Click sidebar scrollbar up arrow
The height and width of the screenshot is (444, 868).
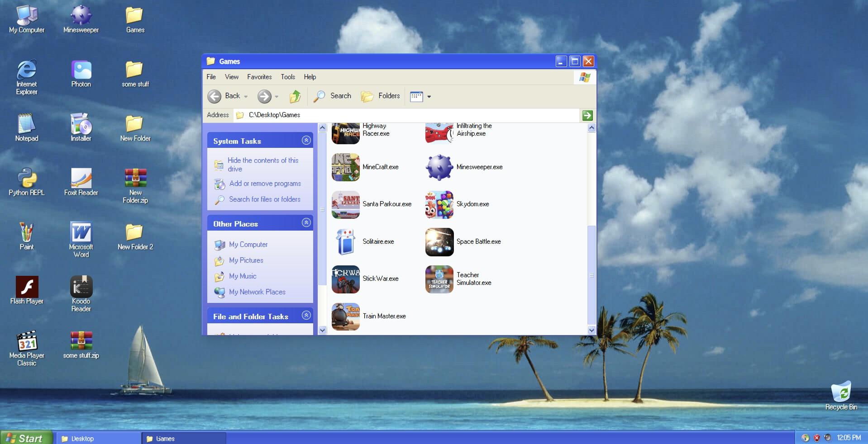322,128
